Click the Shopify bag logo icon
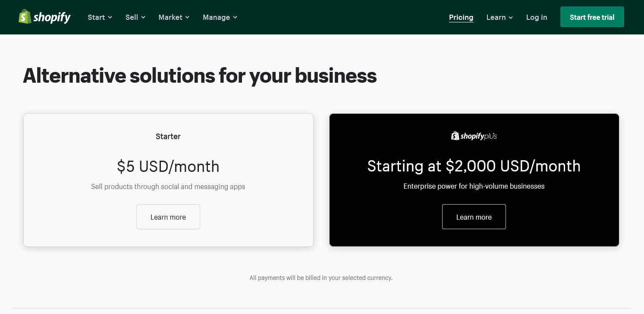This screenshot has height=314, width=644. pyautogui.click(x=25, y=17)
